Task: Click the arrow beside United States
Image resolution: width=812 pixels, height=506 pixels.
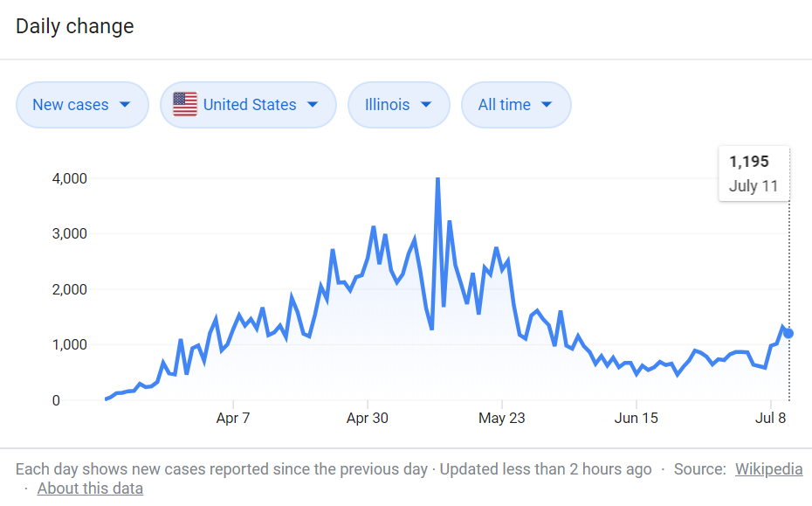Action: (311, 105)
